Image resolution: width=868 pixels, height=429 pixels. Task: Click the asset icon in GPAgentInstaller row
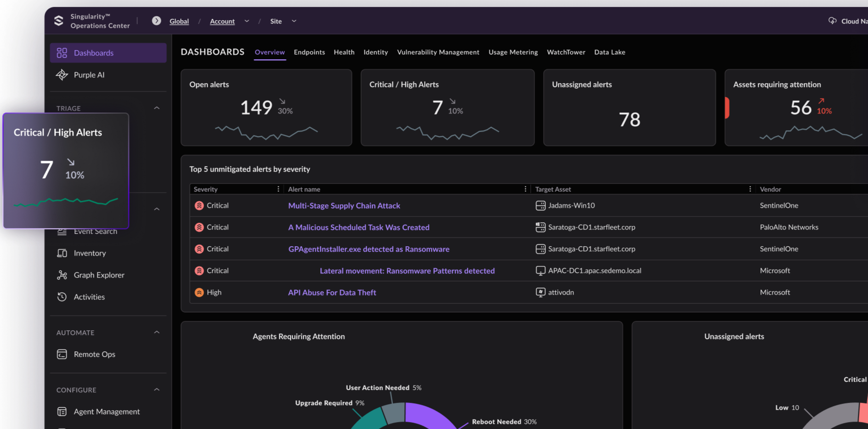coord(540,249)
